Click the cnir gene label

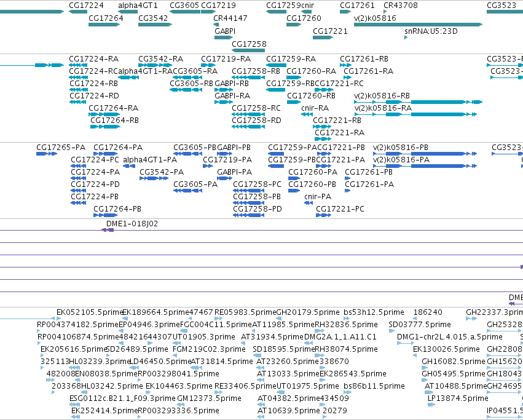click(307, 6)
